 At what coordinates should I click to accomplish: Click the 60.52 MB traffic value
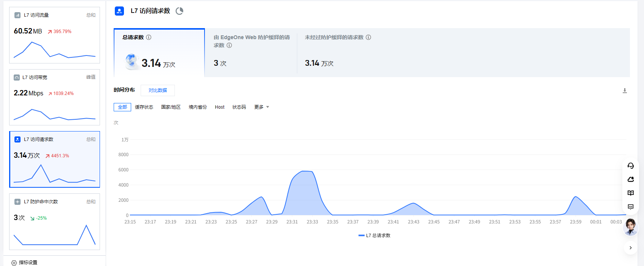point(28,31)
